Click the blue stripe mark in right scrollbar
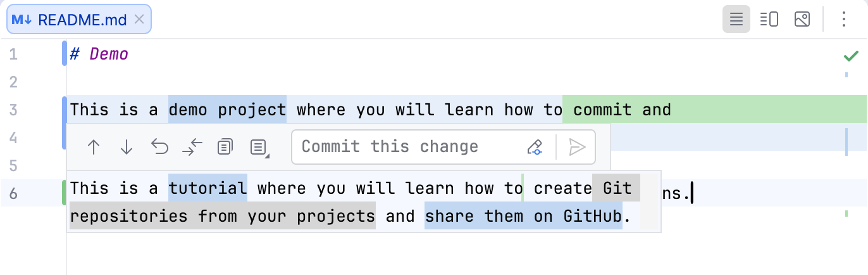This screenshot has height=275, width=868. click(x=846, y=141)
